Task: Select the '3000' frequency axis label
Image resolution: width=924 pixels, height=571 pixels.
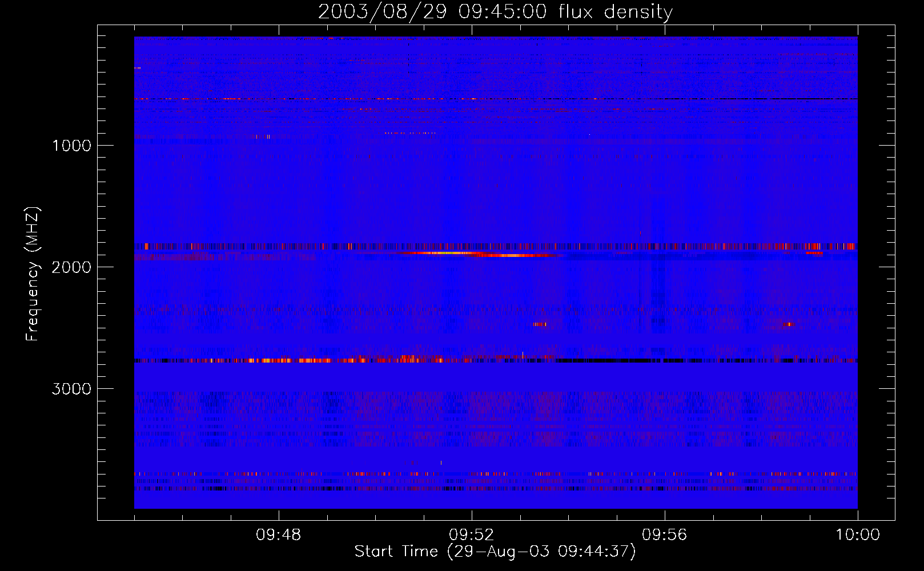Action: coord(72,389)
